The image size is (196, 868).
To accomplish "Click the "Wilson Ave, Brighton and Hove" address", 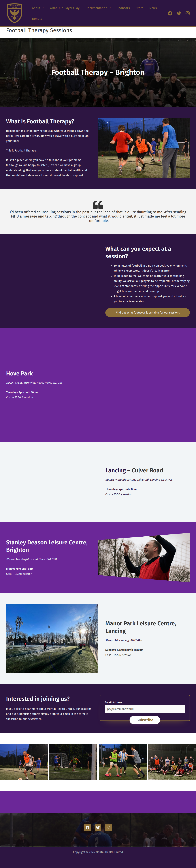I will [x=31, y=559].
